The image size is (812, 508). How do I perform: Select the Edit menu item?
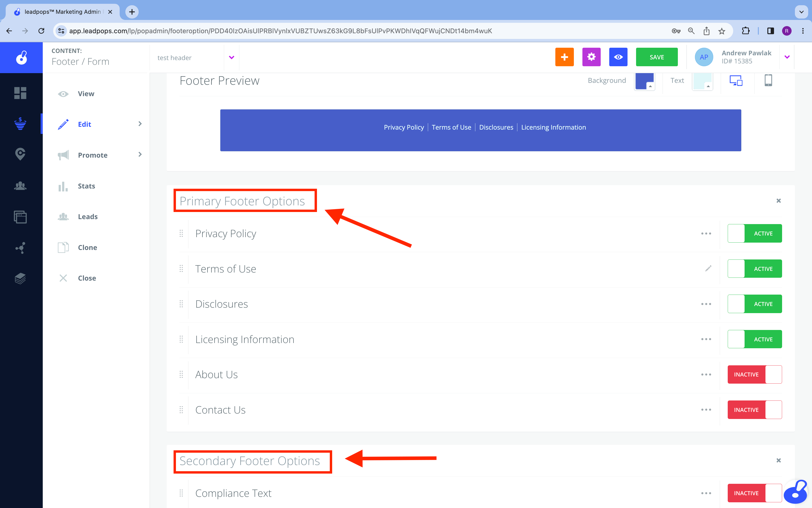coord(85,124)
